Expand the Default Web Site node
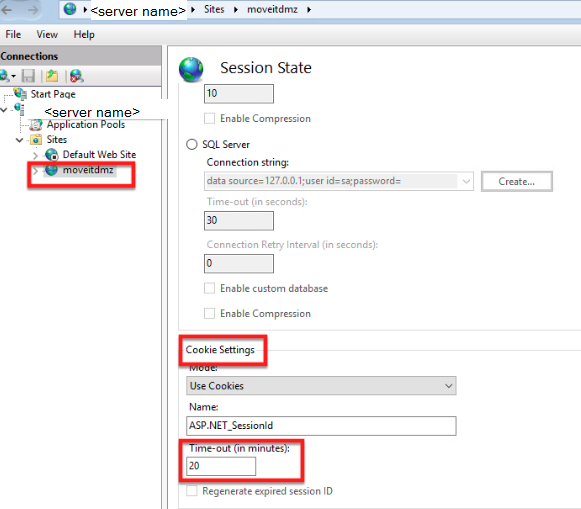Viewport: 581px width, 509px height. coord(35,155)
